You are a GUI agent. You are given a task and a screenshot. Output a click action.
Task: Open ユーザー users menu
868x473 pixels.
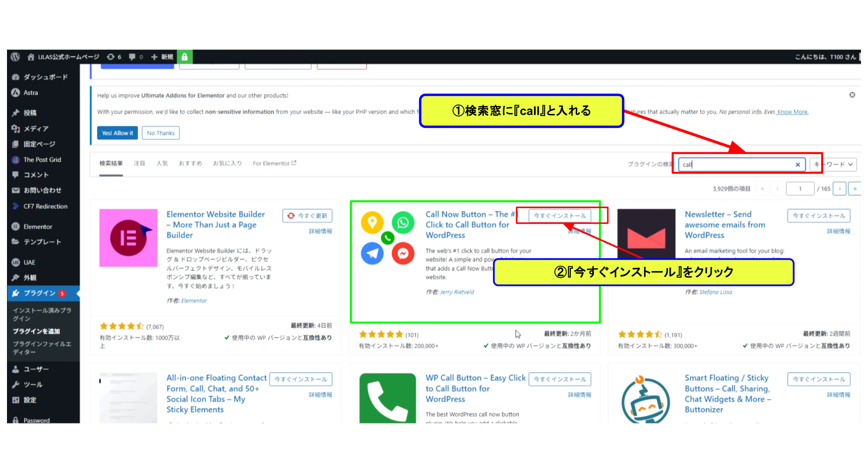pyautogui.click(x=43, y=369)
